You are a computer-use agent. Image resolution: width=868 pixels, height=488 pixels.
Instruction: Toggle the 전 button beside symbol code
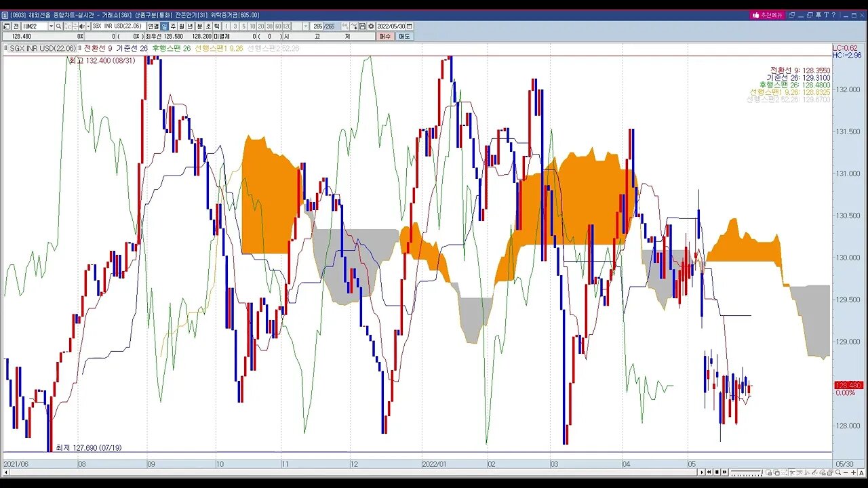pos(16,26)
